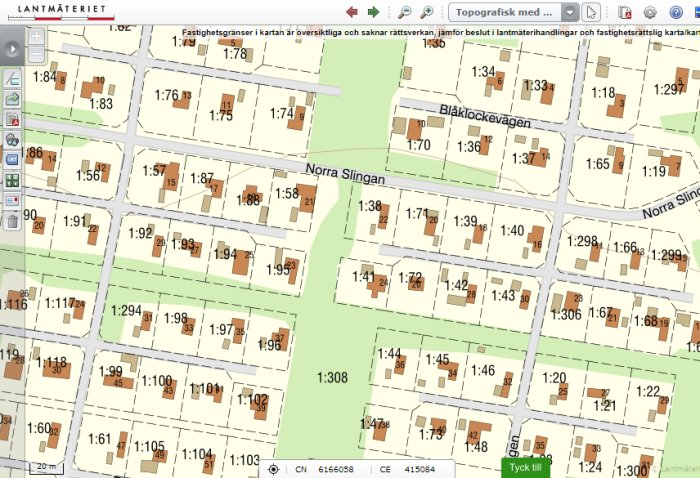Toggle the blue ORT place names button
Image resolution: width=700 pixels, height=478 pixels.
[x=12, y=160]
